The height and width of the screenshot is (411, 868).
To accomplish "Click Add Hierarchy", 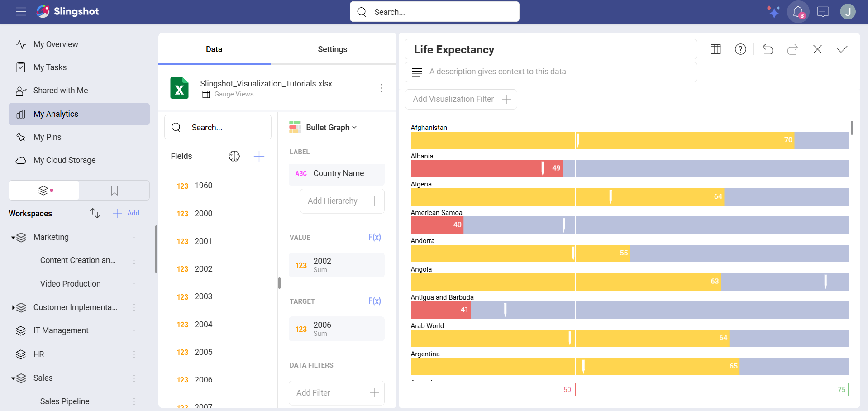I will click(x=342, y=201).
